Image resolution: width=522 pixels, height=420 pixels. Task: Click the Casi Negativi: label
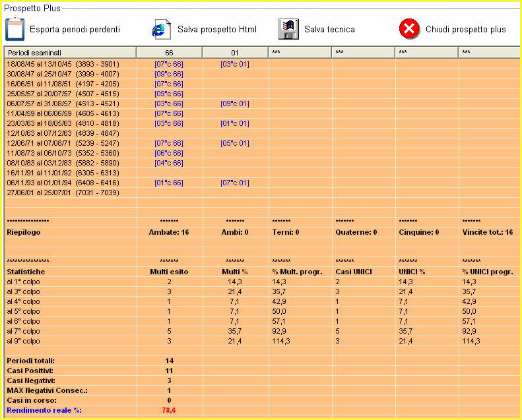pyautogui.click(x=31, y=380)
